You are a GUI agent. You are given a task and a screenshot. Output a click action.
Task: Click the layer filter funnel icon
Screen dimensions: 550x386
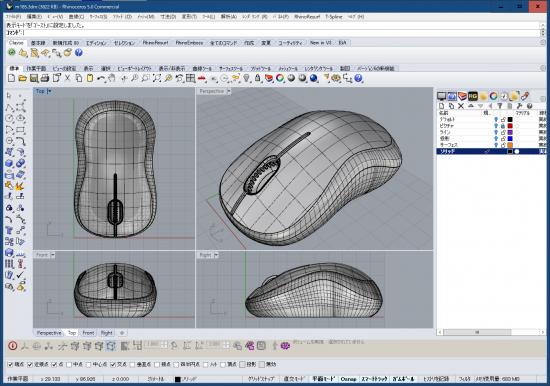tap(499, 106)
